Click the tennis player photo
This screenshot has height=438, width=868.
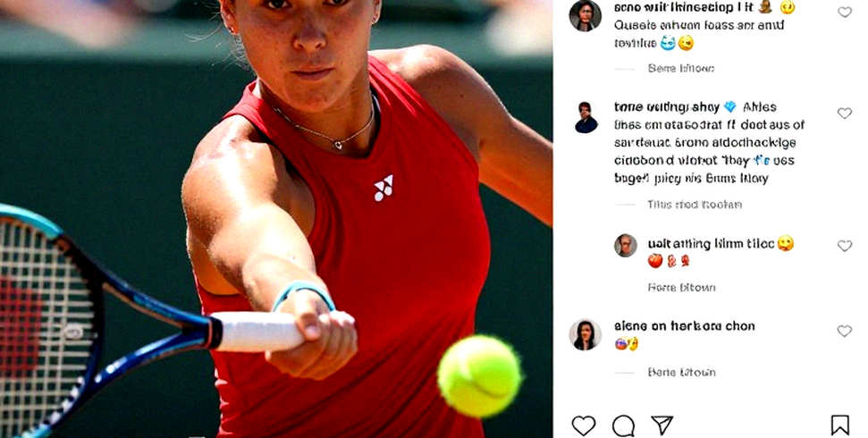pyautogui.click(x=276, y=219)
